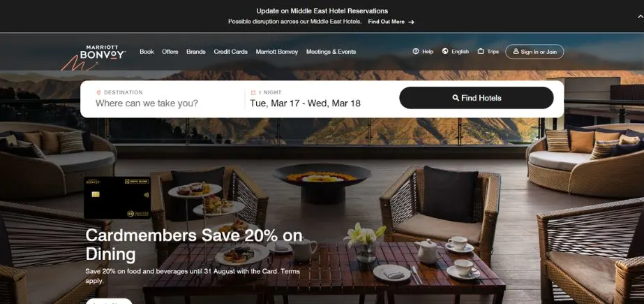This screenshot has width=644, height=304.
Task: Open the Book menu
Action: pyautogui.click(x=147, y=52)
